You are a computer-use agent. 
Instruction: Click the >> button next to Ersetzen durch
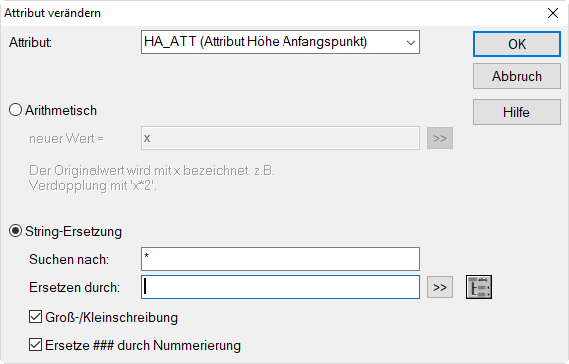(439, 287)
